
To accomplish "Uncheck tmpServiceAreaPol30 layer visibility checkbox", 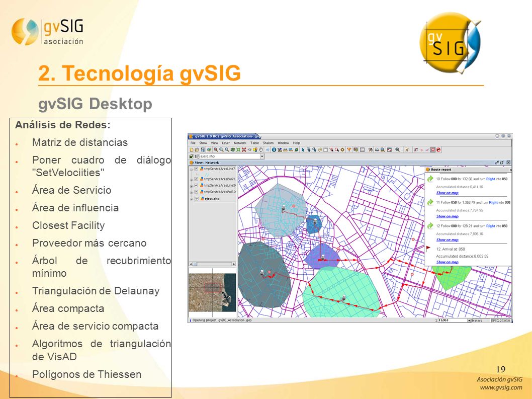I will point(196,192).
